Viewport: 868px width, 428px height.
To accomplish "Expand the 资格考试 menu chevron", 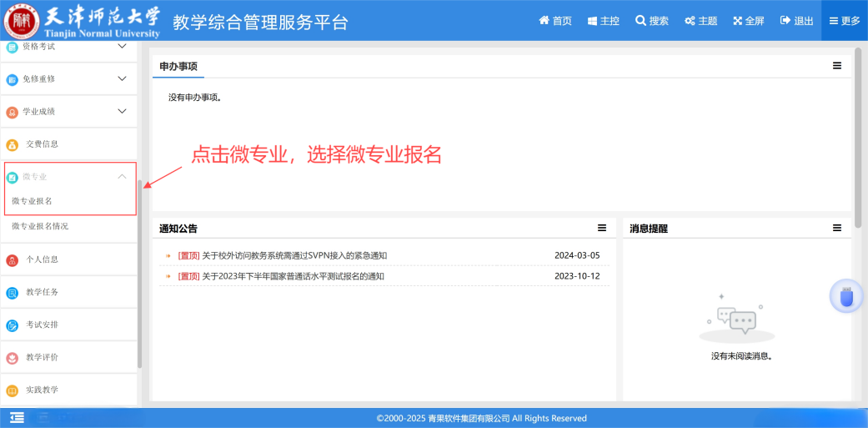I will coord(122,46).
